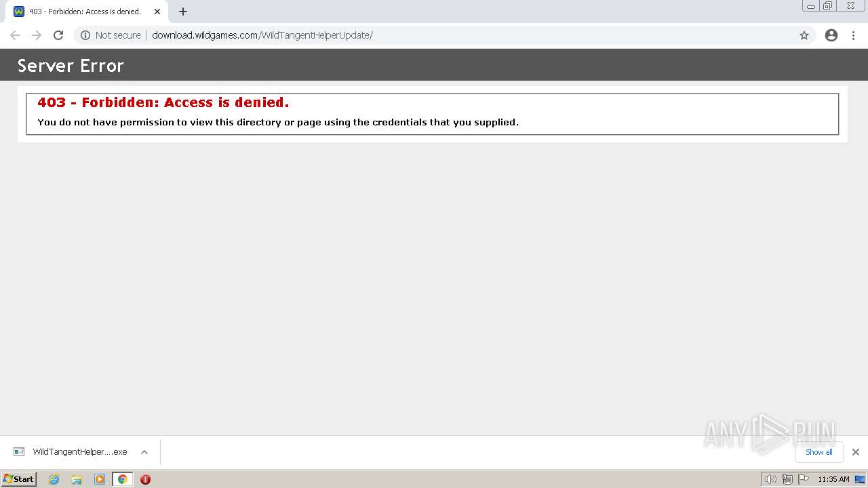The width and height of the screenshot is (868, 488).
Task: Click the 11:35 AM system clock
Action: click(833, 479)
